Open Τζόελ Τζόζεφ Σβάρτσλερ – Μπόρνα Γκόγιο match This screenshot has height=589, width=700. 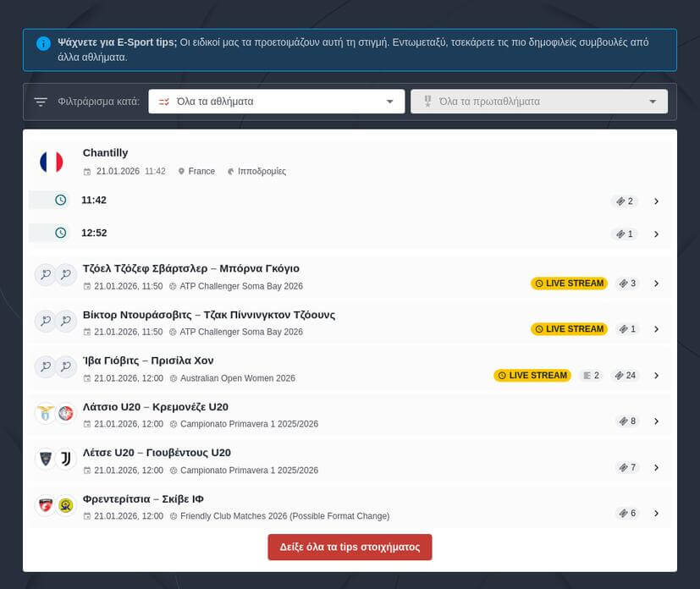click(x=190, y=268)
